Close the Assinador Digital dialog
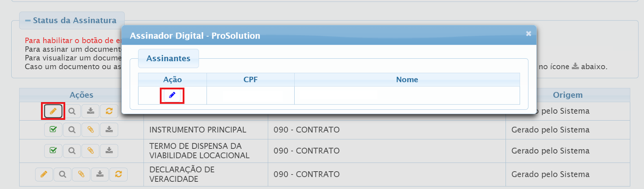644x189 pixels. (528, 34)
